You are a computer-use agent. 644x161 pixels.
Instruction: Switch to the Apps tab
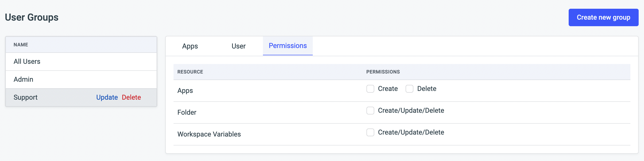coord(190,46)
